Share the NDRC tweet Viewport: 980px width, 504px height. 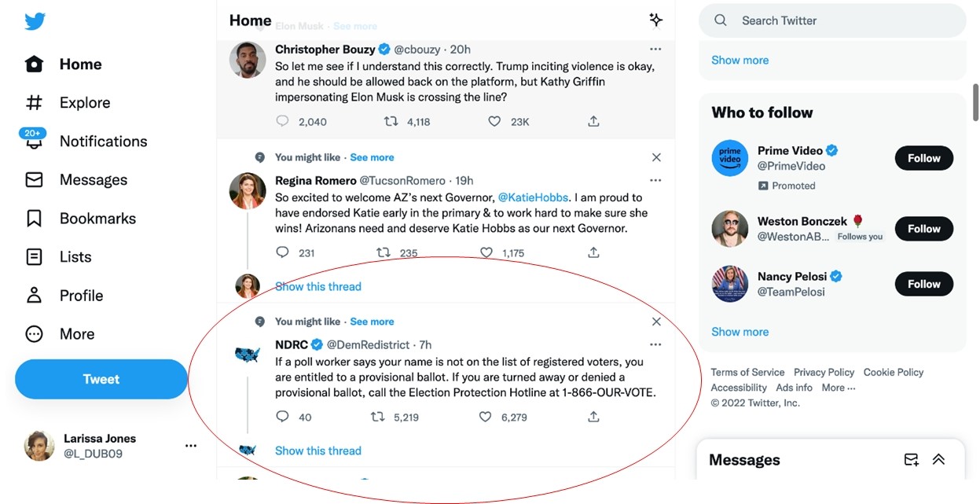point(593,417)
